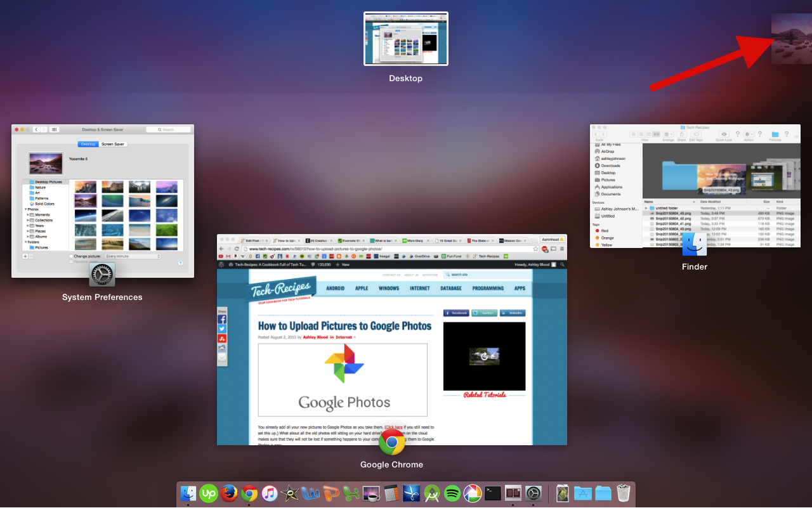Expand the Albums item triangle
This screenshot has width=812, height=508.
tap(29, 237)
